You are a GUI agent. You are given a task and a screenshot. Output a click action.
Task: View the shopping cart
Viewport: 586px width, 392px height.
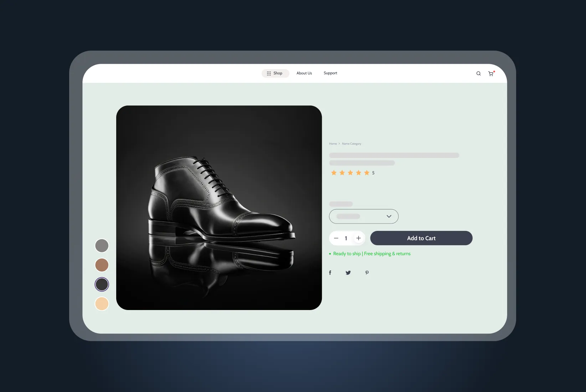[x=491, y=73]
